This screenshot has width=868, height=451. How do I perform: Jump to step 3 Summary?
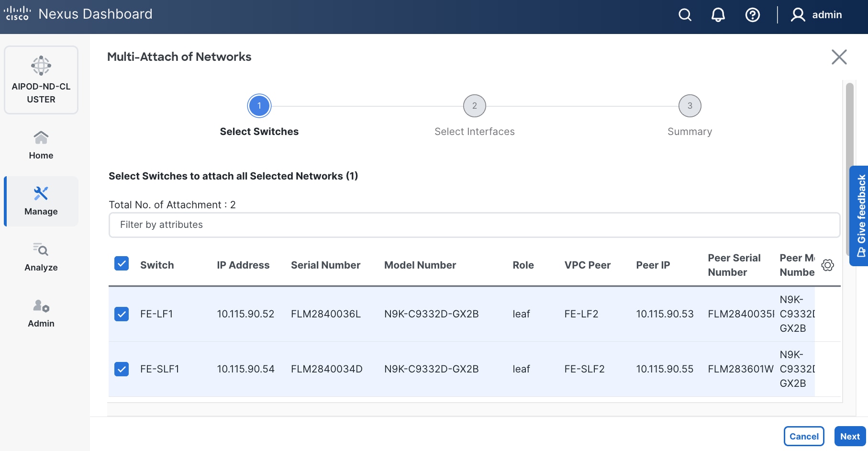(x=690, y=106)
